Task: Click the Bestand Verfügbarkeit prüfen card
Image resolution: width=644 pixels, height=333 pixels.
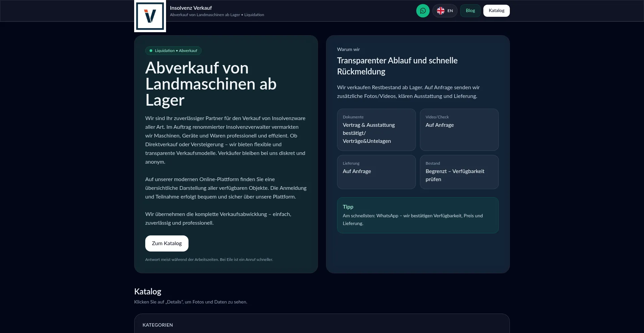Action: coord(459,172)
